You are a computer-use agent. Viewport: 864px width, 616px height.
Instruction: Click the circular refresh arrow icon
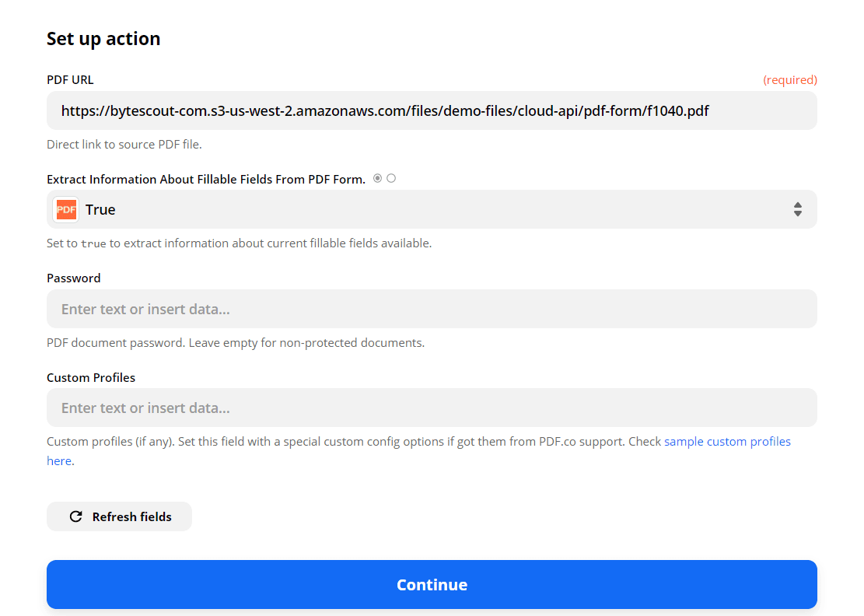75,516
